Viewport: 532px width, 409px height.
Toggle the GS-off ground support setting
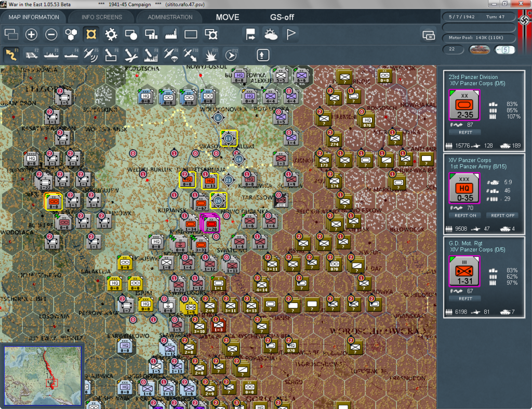[282, 17]
